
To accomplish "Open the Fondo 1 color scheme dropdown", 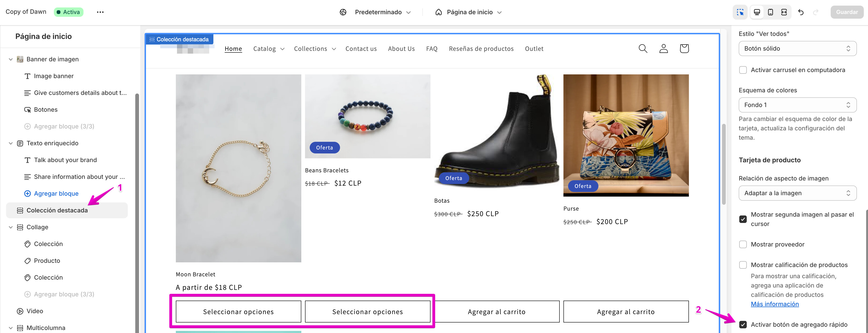I will click(x=797, y=105).
